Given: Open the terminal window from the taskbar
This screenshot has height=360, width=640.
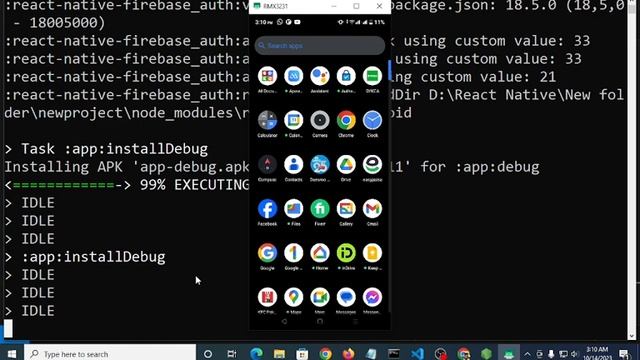Looking at the screenshot, I should 394,353.
